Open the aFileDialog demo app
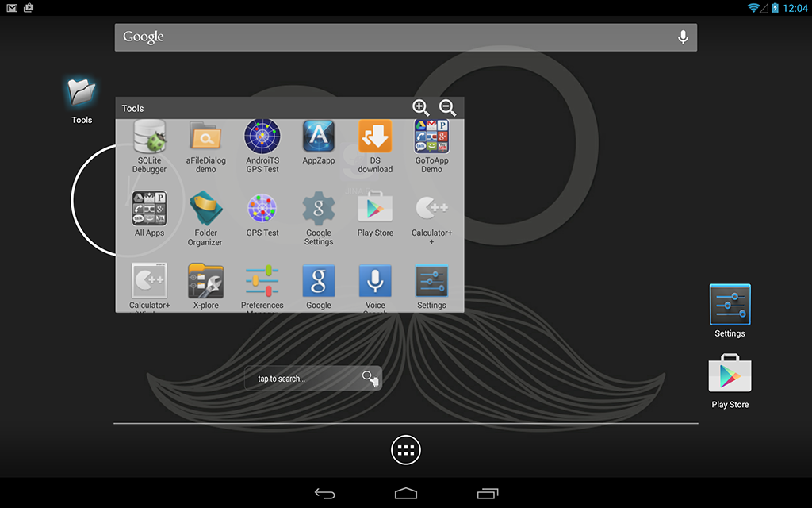The height and width of the screenshot is (508, 812). [x=205, y=143]
